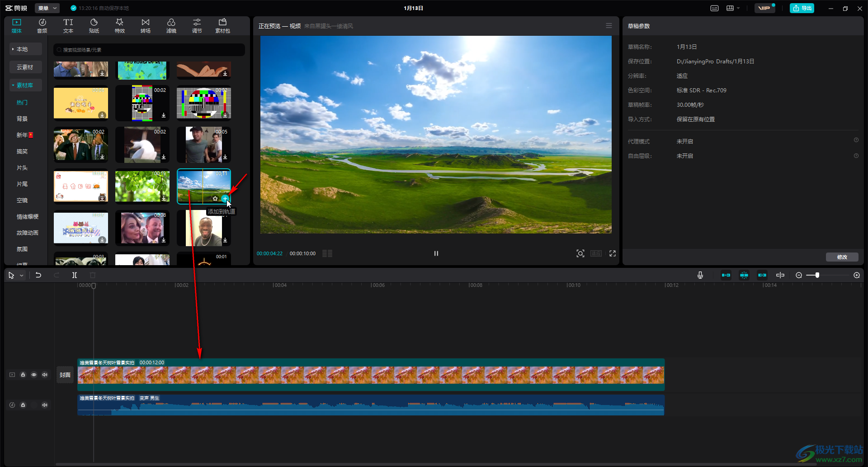
Task: Select the 故障动画 category
Action: (x=28, y=233)
